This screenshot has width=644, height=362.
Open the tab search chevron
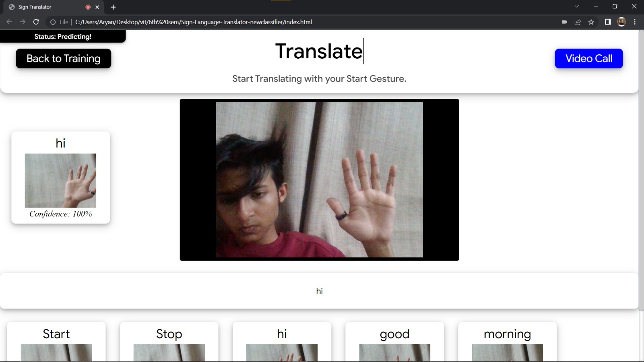pos(577,6)
